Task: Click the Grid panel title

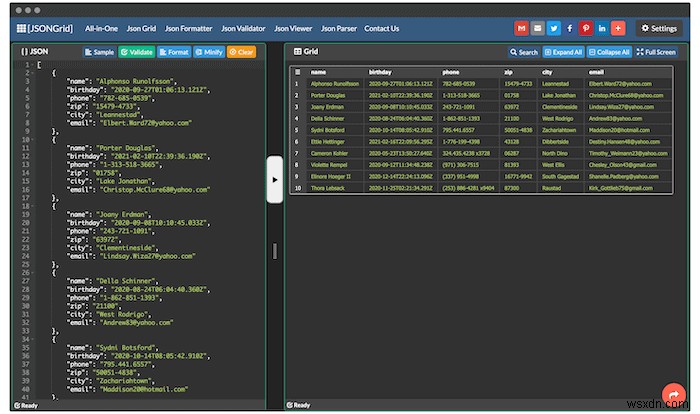Action: (306, 51)
